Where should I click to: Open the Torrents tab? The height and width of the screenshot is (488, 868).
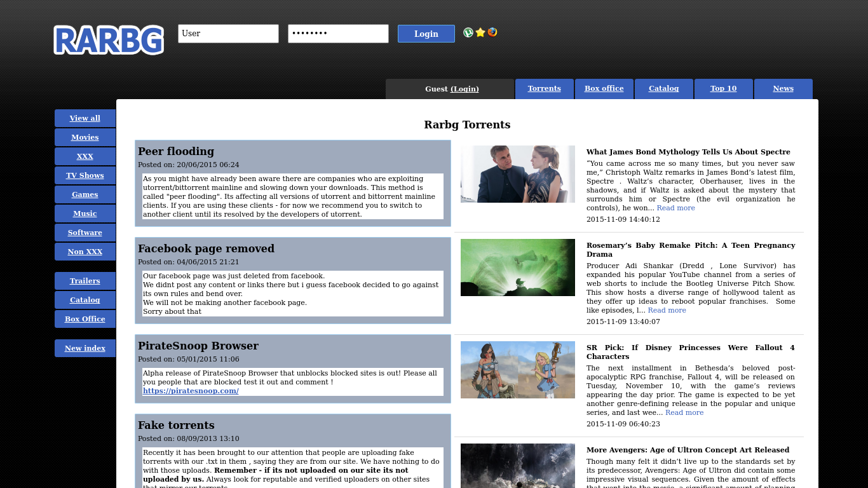pyautogui.click(x=545, y=89)
